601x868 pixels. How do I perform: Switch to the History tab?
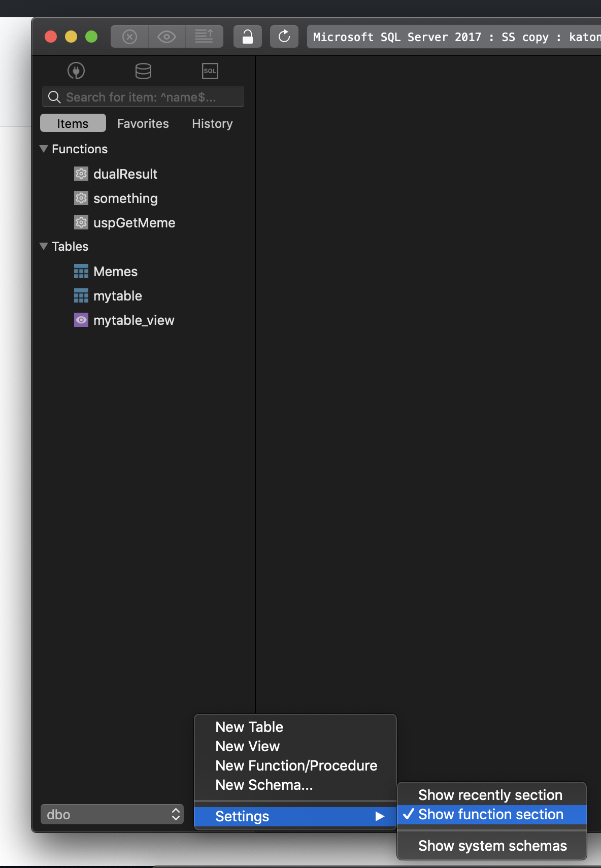212,123
